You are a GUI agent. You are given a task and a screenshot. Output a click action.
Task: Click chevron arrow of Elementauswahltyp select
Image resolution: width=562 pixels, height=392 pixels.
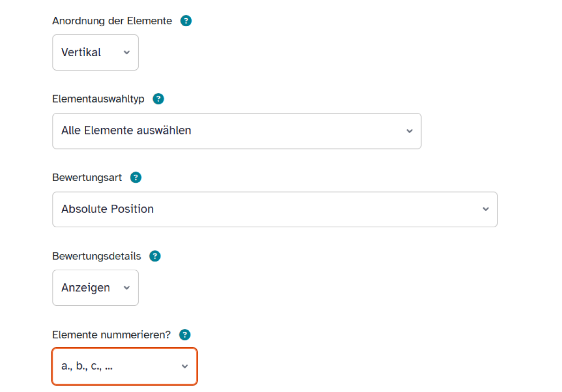(x=409, y=131)
